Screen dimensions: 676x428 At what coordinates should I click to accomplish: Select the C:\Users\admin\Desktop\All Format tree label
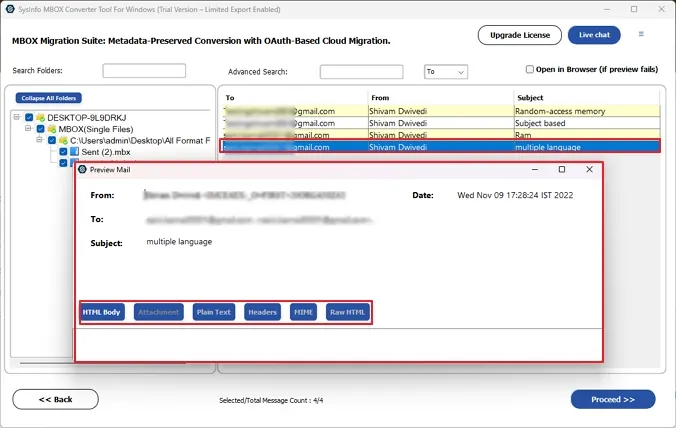pyautogui.click(x=140, y=141)
